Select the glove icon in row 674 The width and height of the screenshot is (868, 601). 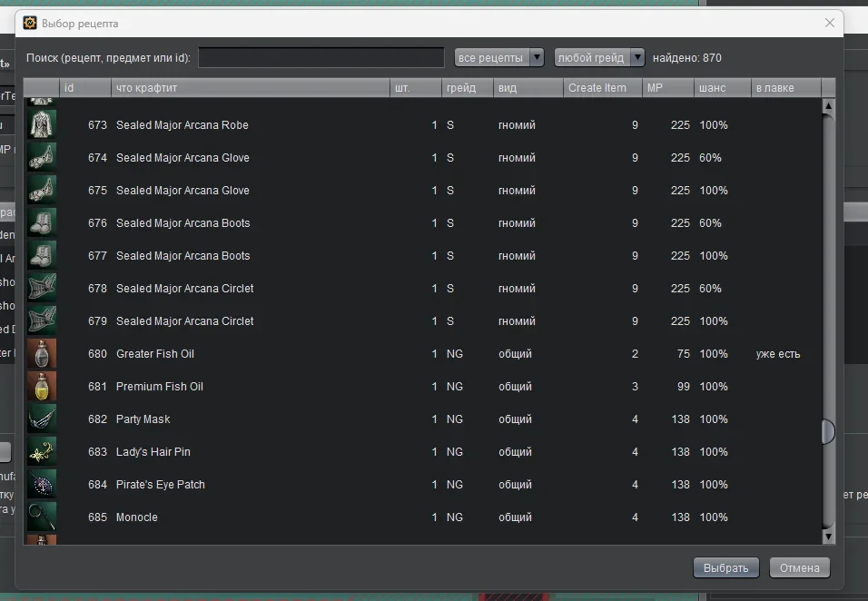(x=42, y=157)
